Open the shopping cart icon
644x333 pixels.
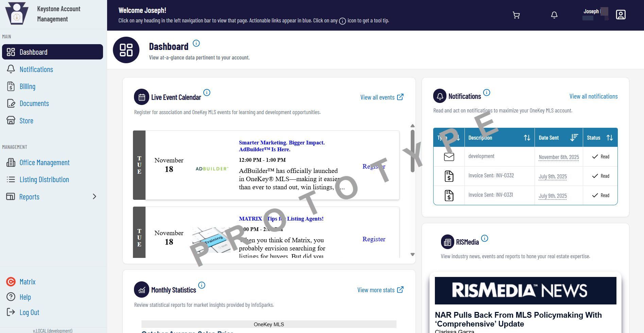[516, 15]
